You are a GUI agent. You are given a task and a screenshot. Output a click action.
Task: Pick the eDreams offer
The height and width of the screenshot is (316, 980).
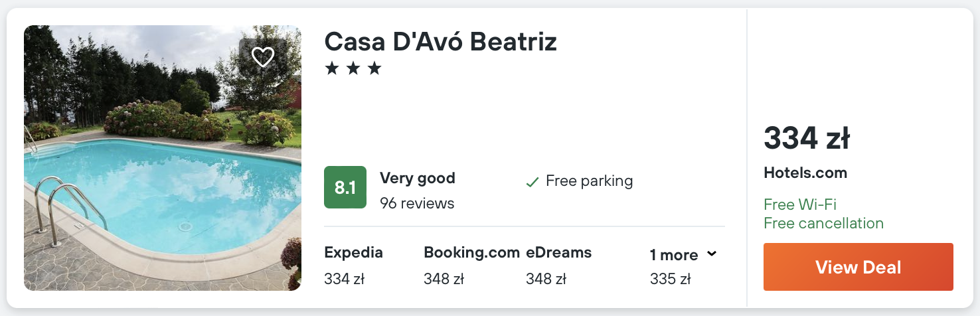click(558, 266)
